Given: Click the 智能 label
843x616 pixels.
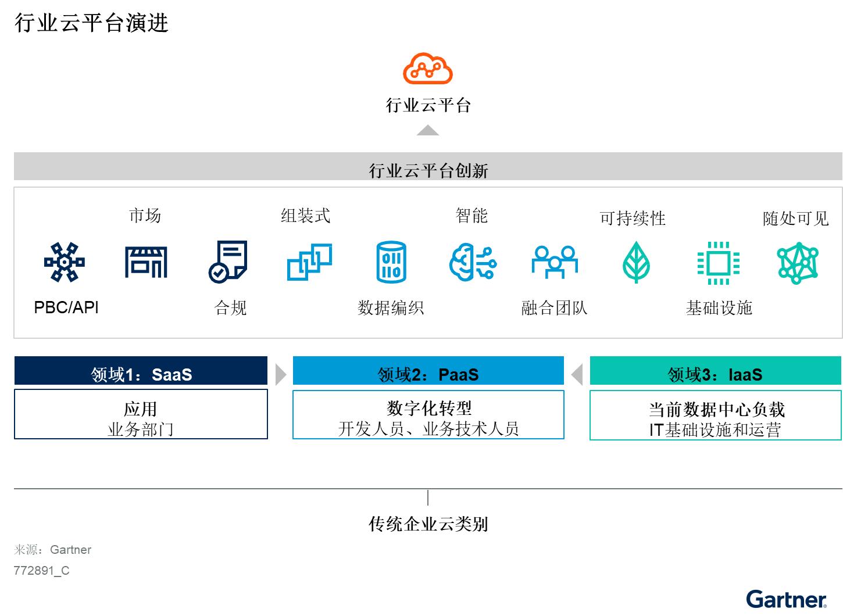Looking at the screenshot, I should click(x=471, y=216).
